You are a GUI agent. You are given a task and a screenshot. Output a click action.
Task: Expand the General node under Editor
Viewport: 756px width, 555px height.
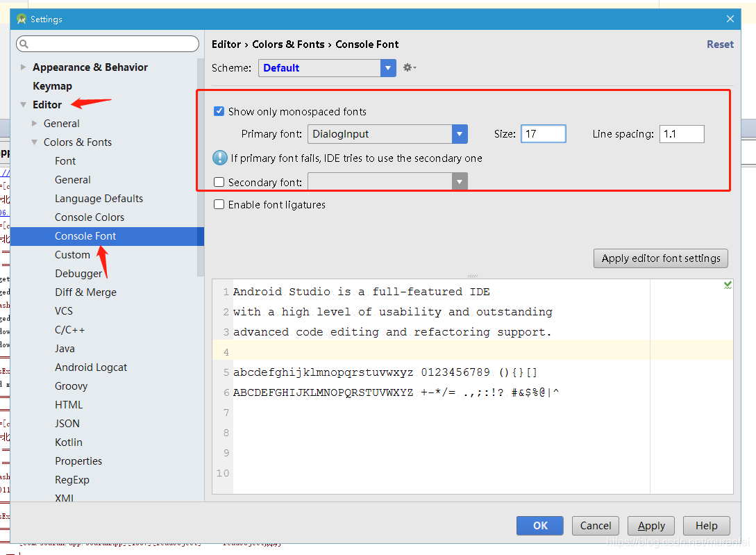pos(34,124)
